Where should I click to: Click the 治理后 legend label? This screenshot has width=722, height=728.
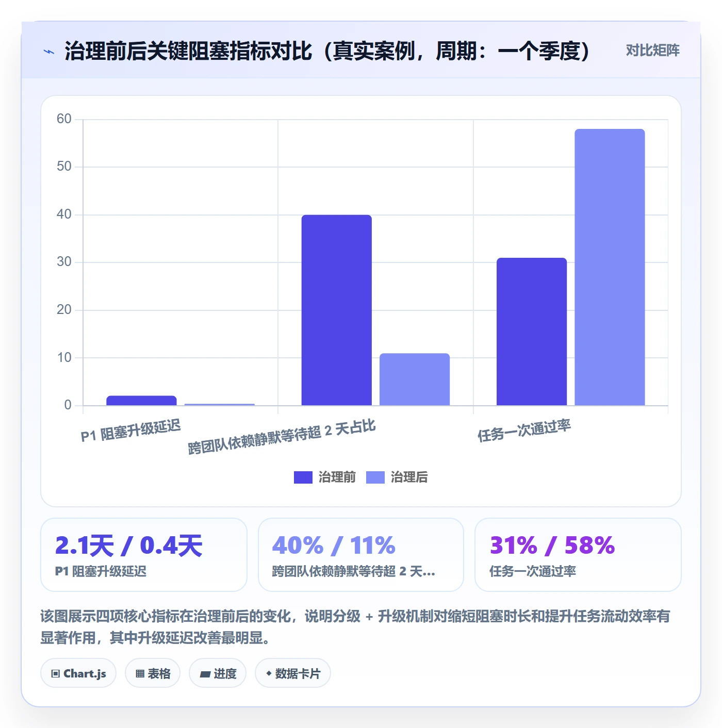point(409,477)
